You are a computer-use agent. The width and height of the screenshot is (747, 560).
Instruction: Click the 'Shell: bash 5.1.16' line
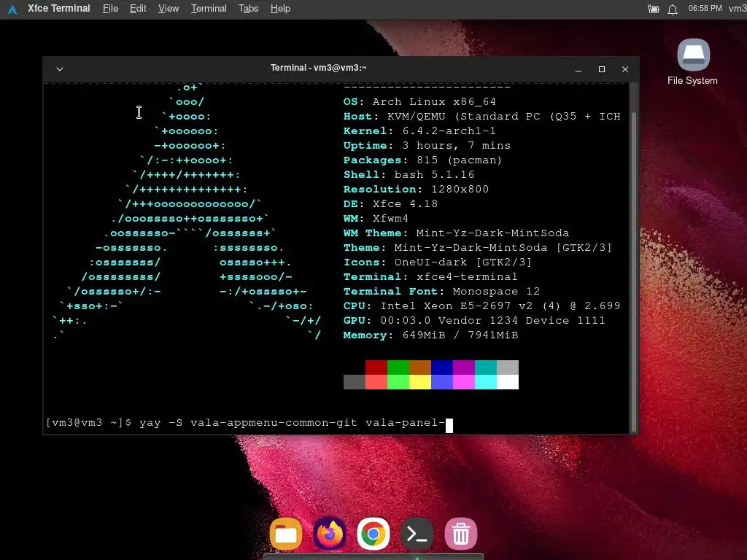409,175
